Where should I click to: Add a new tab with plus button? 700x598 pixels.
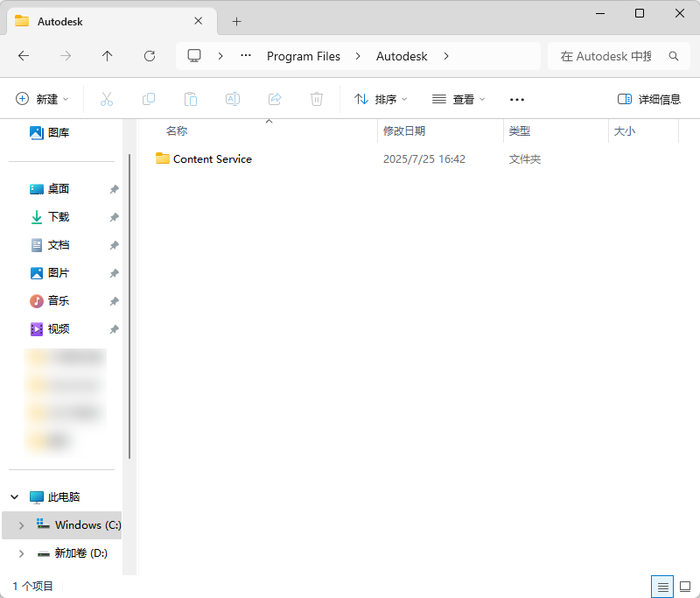coord(236,21)
